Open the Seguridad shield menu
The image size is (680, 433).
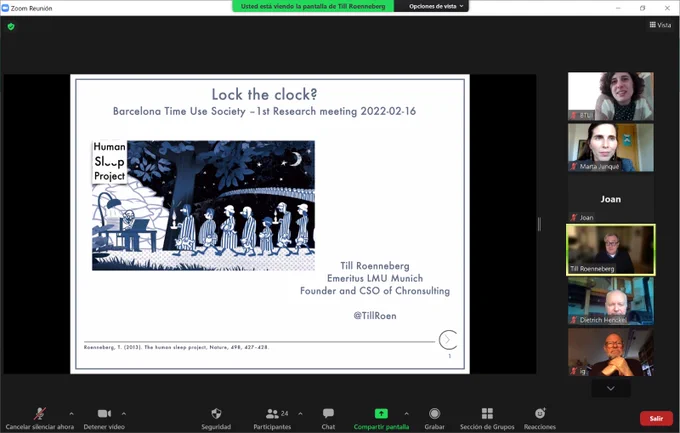click(216, 418)
